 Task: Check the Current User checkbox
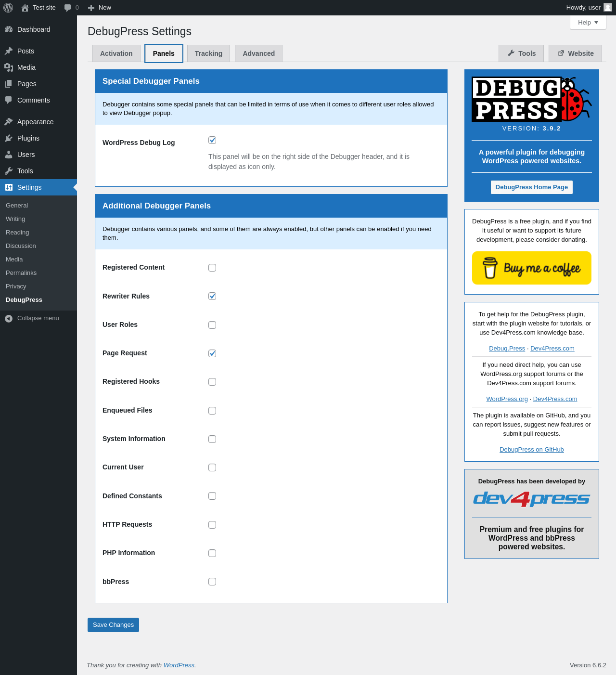pyautogui.click(x=212, y=467)
